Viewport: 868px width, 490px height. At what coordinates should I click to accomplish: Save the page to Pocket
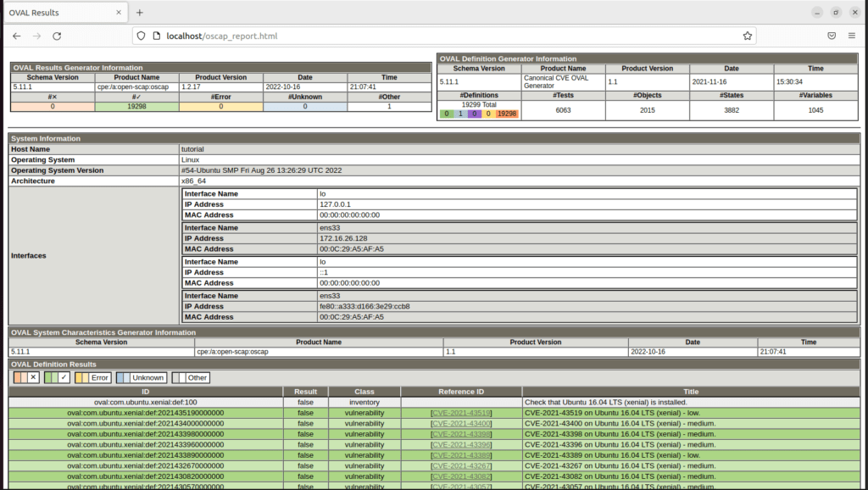click(x=832, y=36)
